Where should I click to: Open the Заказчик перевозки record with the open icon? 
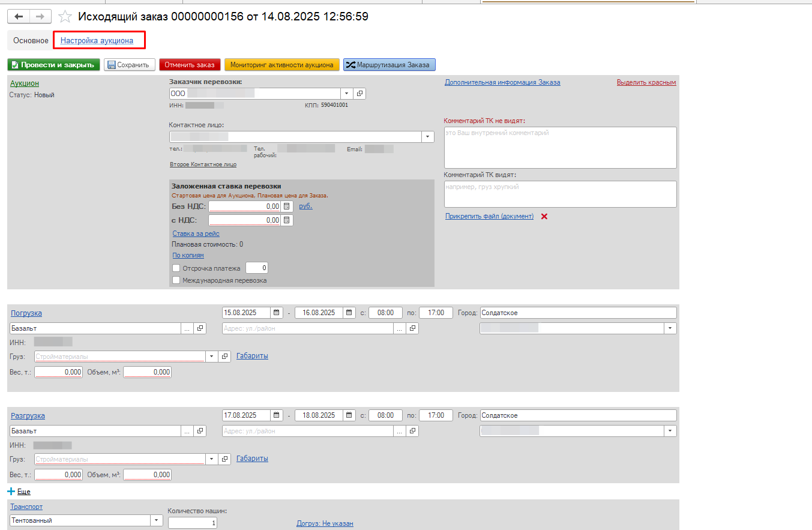click(359, 94)
